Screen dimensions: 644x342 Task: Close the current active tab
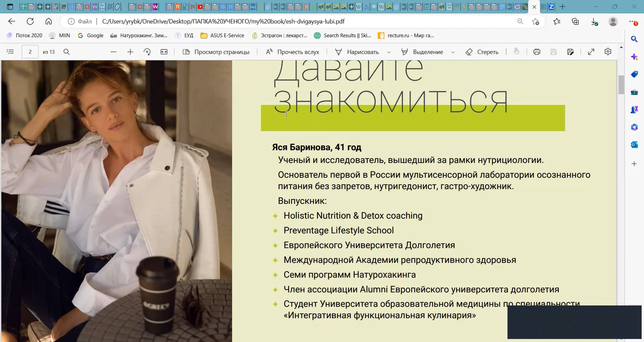(534, 7)
